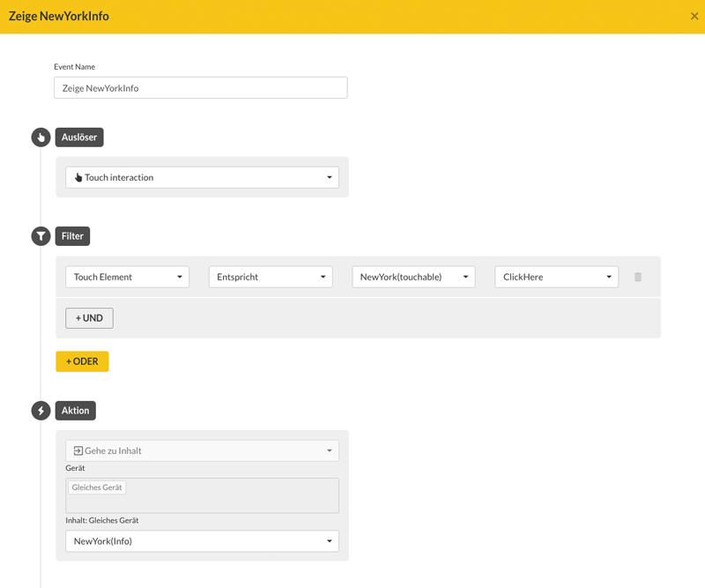705x588 pixels.
Task: Click the Aktion lightning icon
Action: (x=41, y=410)
